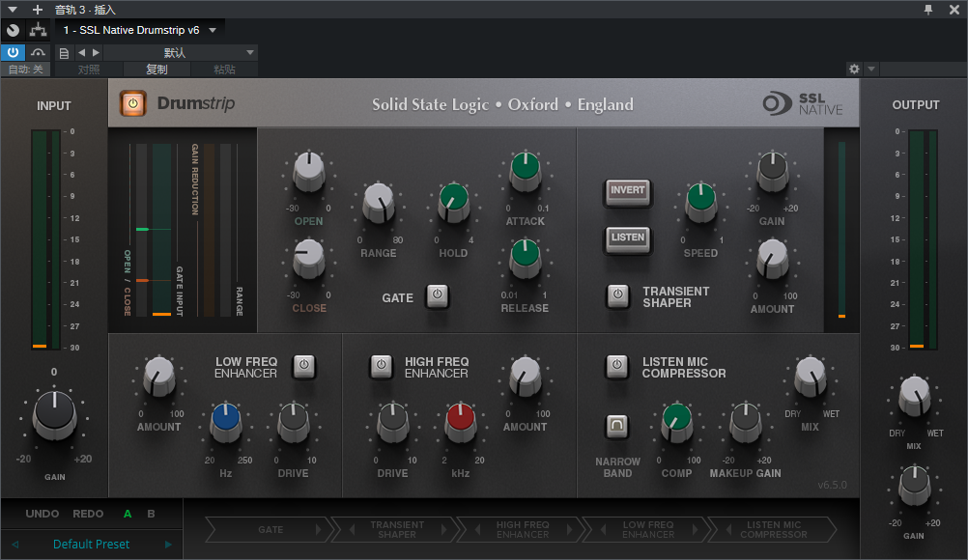The image size is (968, 560).
Task: Click the Undo button
Action: click(42, 514)
